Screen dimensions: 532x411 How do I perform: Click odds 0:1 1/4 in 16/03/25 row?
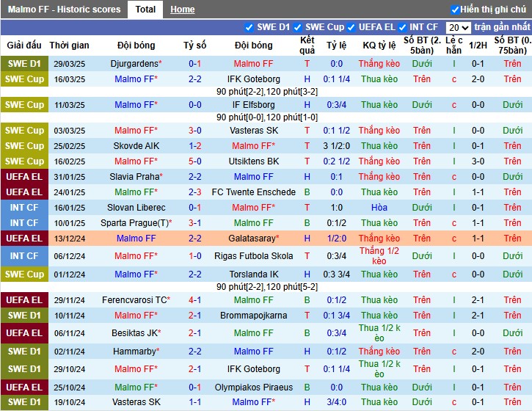click(337, 79)
